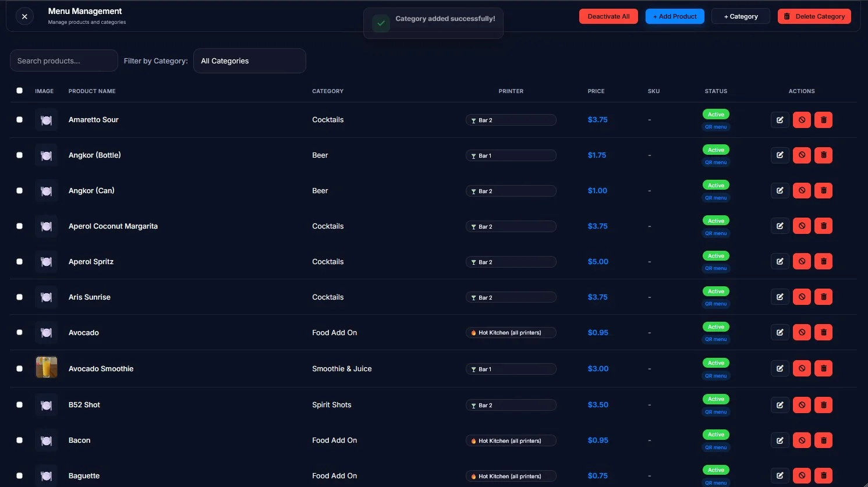Edit the Amaretto Sour product
Viewport: 868px width, 487px height.
click(x=780, y=120)
